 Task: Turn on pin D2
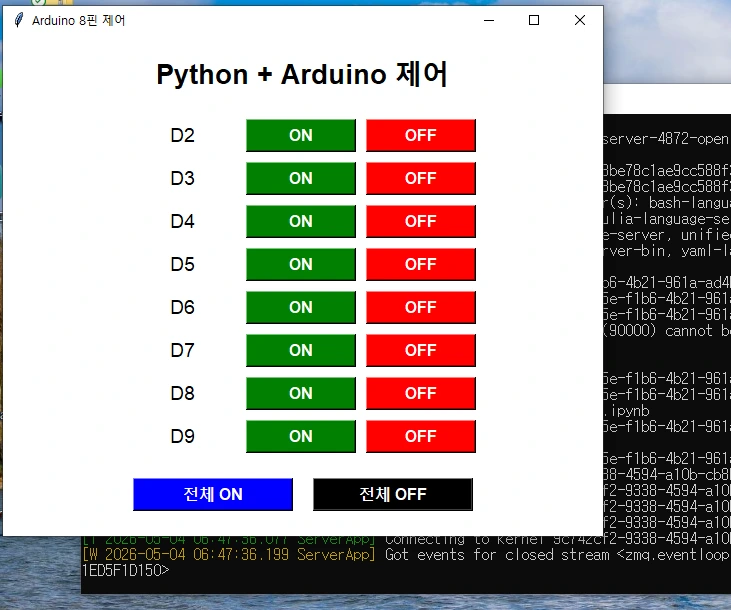pyautogui.click(x=301, y=135)
